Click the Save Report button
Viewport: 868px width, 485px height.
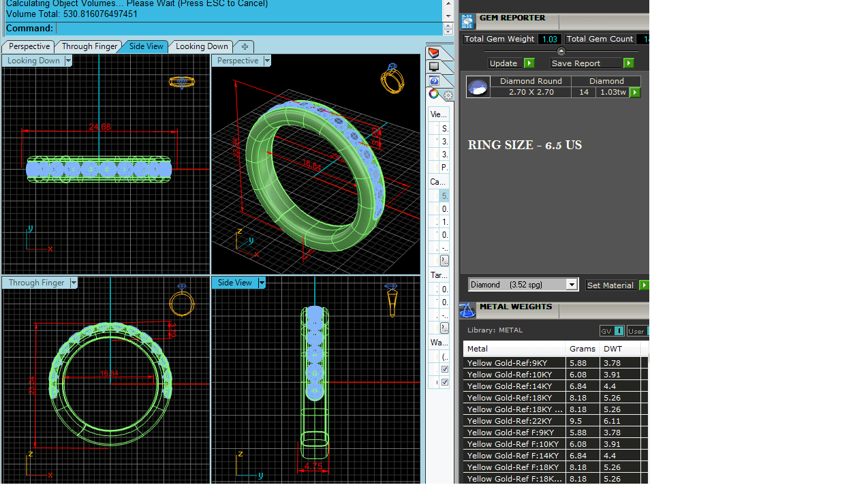(592, 63)
